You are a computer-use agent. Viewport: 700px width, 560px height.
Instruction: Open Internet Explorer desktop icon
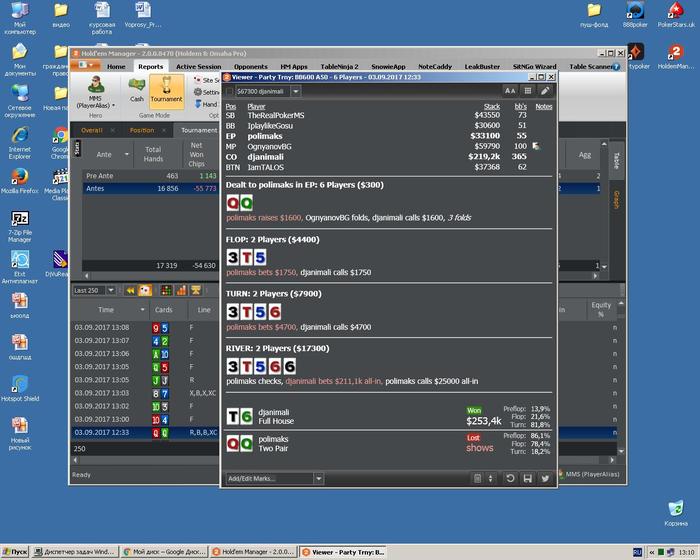point(20,143)
